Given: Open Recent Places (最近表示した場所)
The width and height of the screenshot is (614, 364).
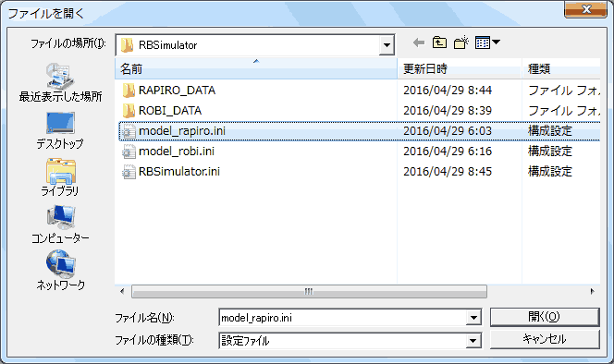Looking at the screenshot, I should (60, 82).
